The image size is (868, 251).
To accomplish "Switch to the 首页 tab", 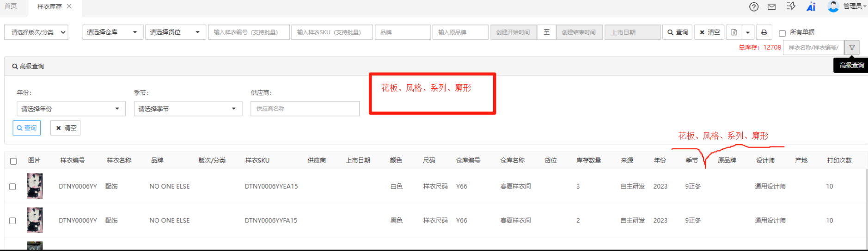I will 11,6.
